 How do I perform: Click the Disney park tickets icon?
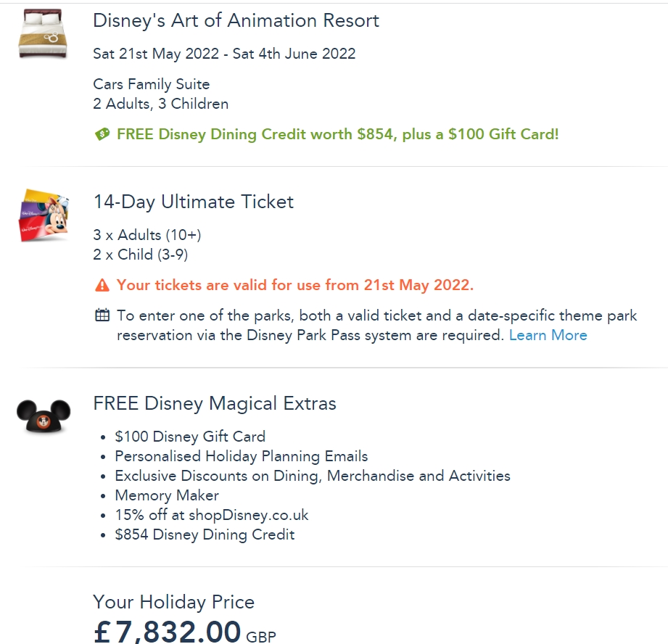coord(44,215)
